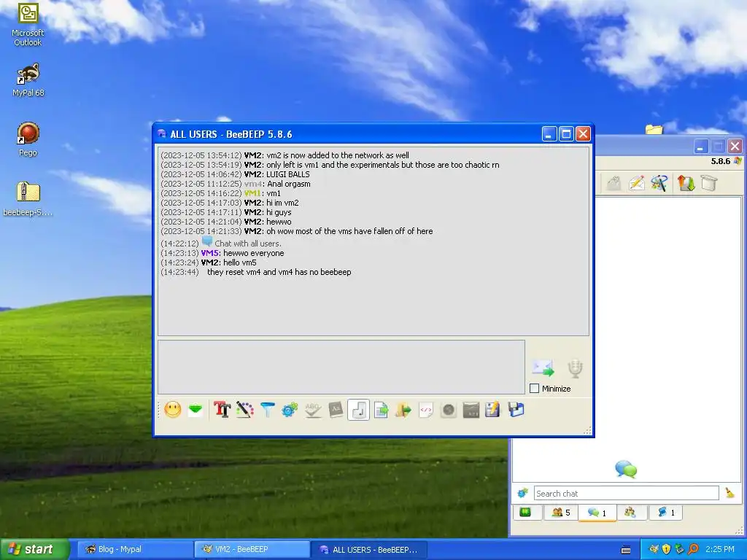Image resolution: width=747 pixels, height=560 pixels.
Task: Click the 'Chat with all users.' line
Action: point(248,244)
